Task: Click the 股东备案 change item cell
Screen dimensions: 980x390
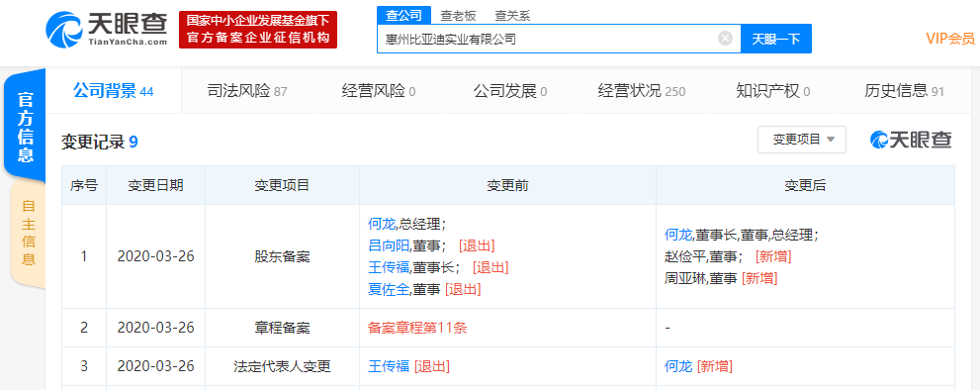Action: click(282, 256)
